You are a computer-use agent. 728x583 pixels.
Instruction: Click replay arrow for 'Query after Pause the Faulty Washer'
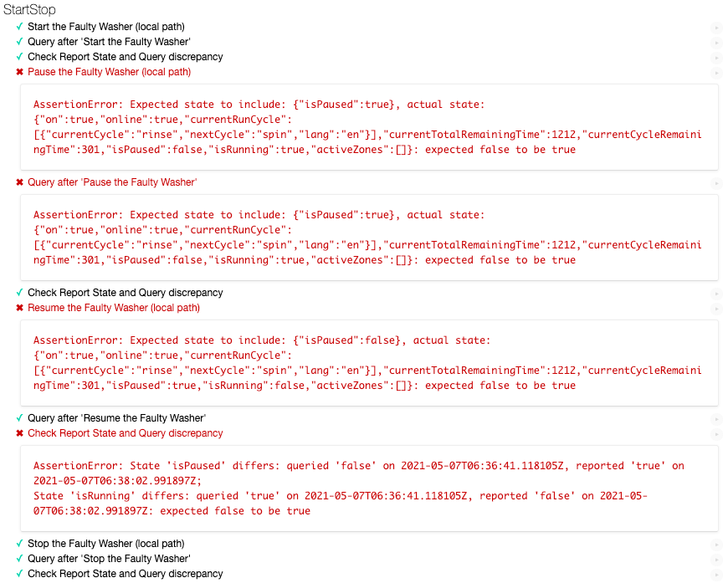click(716, 183)
